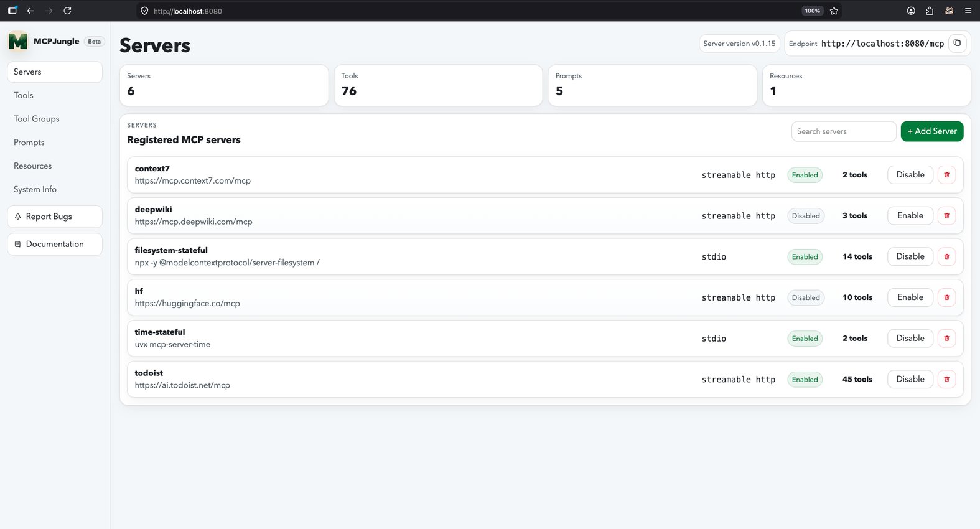Bookmark this page with the star icon

tap(834, 11)
